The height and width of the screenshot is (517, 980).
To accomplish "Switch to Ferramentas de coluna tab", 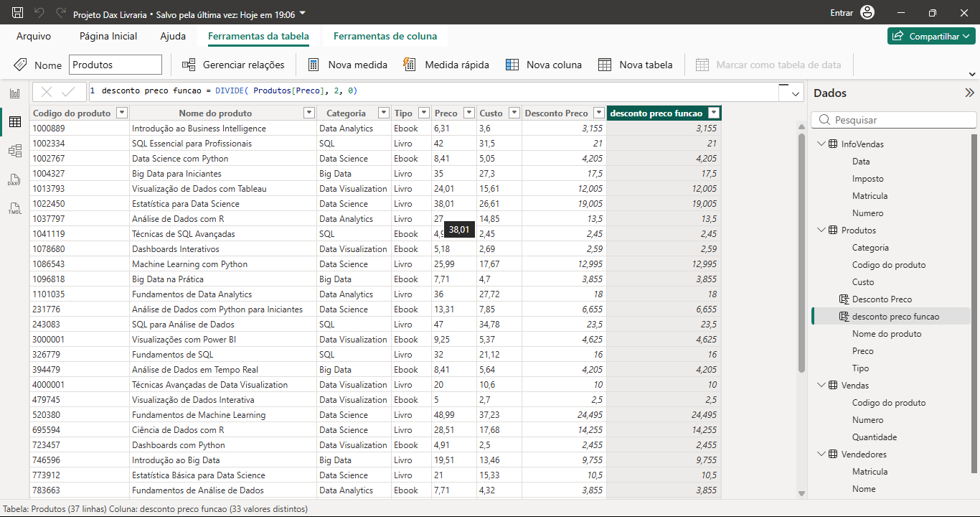I will click(x=385, y=36).
